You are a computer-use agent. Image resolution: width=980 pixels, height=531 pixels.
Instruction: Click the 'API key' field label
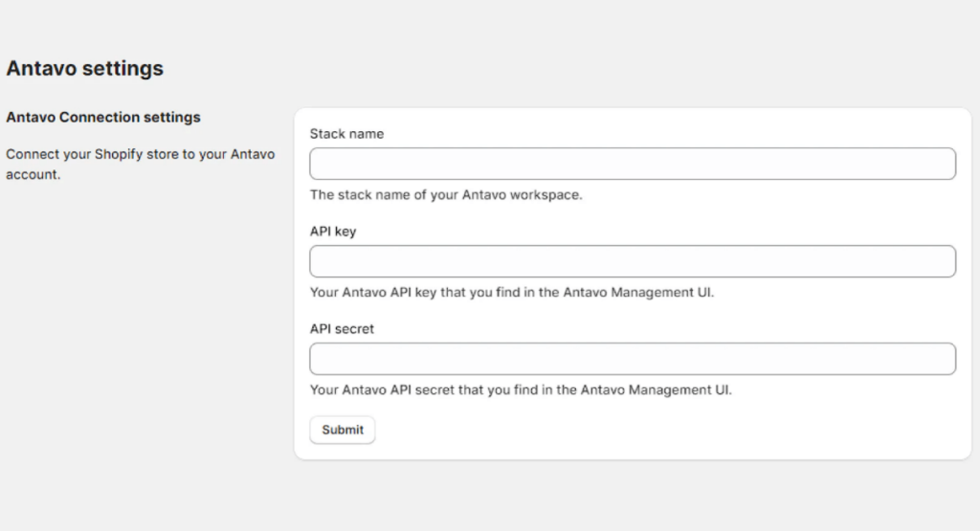pyautogui.click(x=333, y=232)
